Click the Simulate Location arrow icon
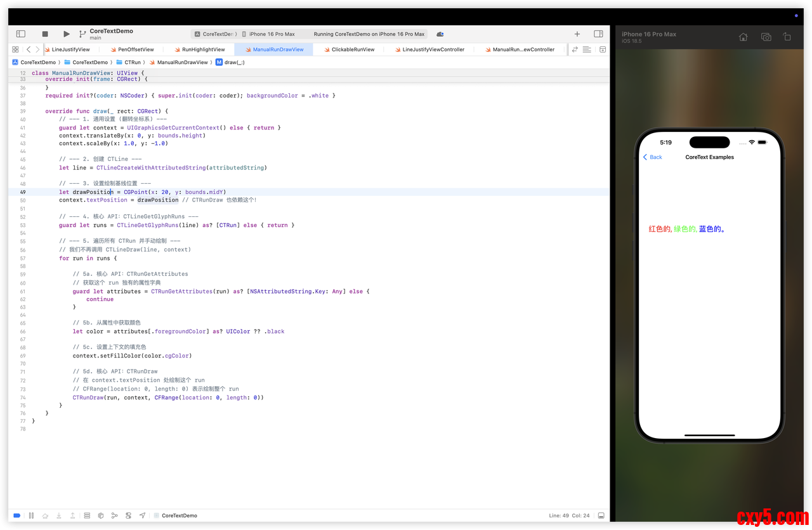Viewport: 812px width, 530px height. (x=142, y=515)
